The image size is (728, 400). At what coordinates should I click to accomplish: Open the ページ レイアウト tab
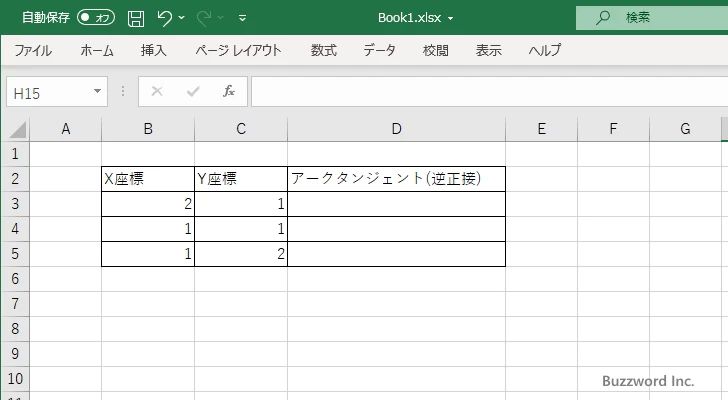[238, 50]
